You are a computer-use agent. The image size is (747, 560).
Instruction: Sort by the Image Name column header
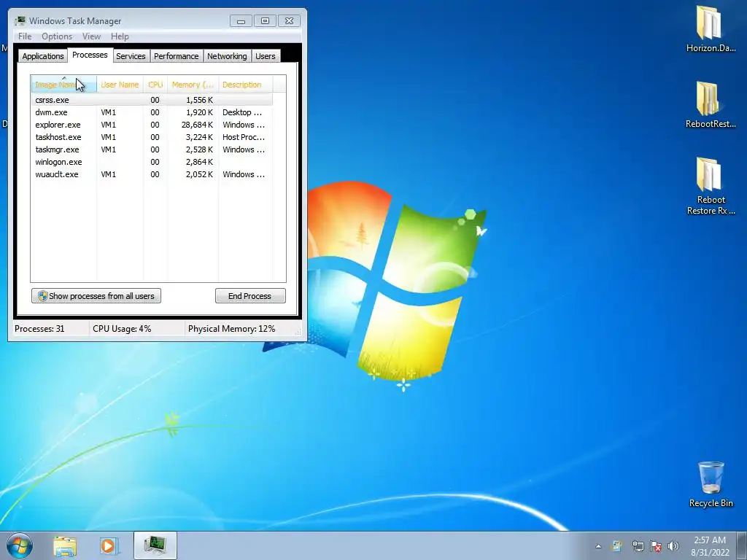(x=64, y=85)
